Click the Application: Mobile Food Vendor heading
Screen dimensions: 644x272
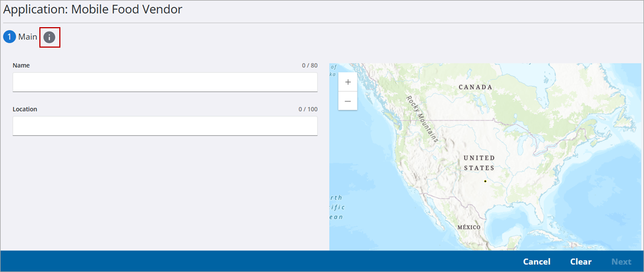tap(93, 9)
